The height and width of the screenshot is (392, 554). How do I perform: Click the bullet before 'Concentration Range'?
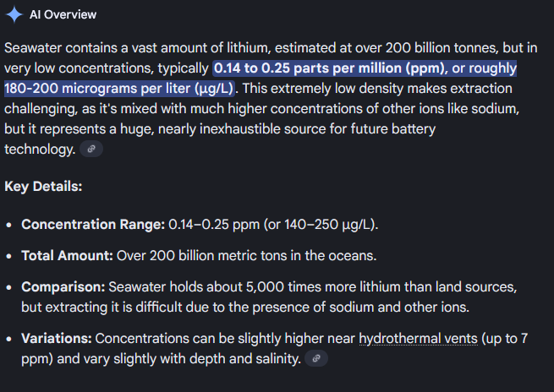coord(8,225)
